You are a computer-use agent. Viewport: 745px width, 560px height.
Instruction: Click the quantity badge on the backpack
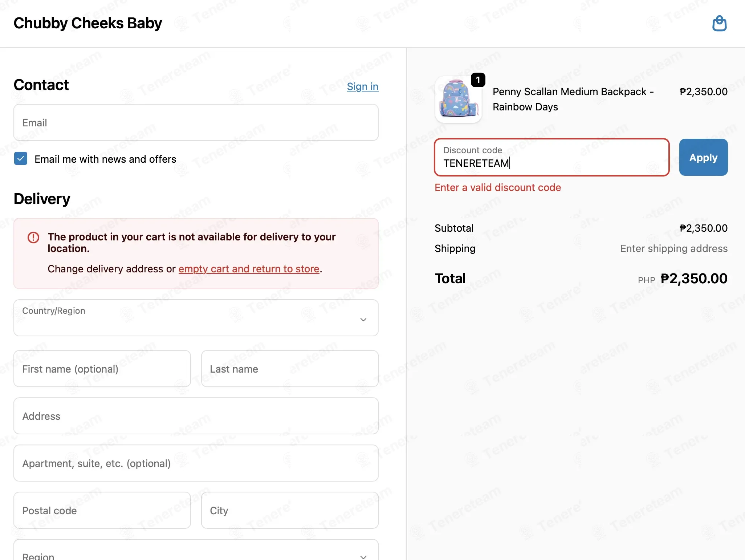[x=478, y=80]
